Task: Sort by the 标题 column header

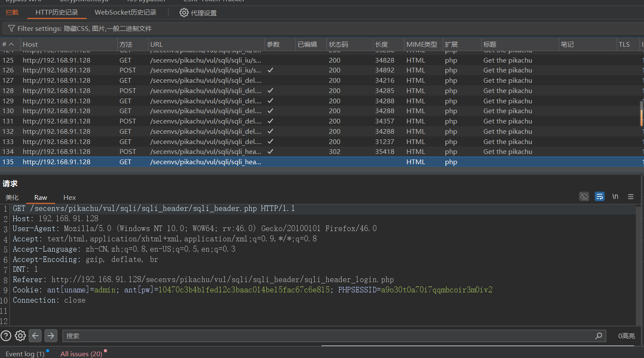Action: coord(520,44)
